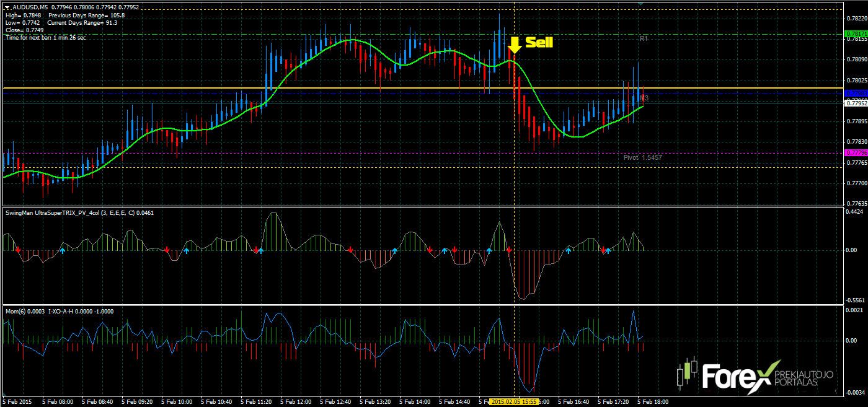Click the yellow 2015.02.05 15:55 date label
The image size is (868, 407).
click(x=513, y=402)
